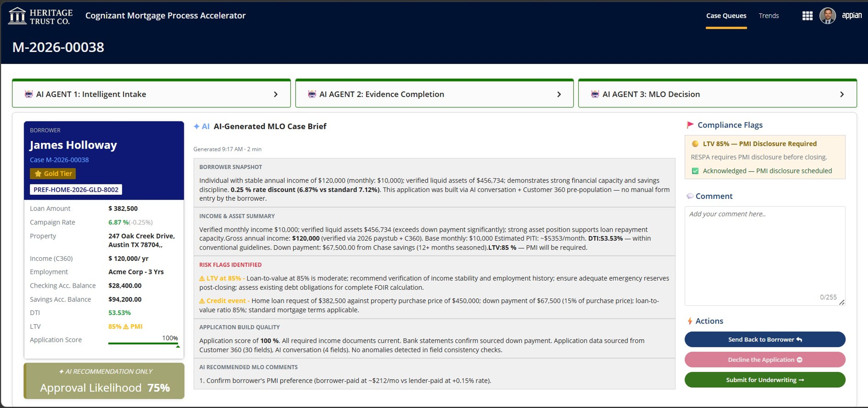Open the user profile avatar menu

pyautogui.click(x=827, y=16)
